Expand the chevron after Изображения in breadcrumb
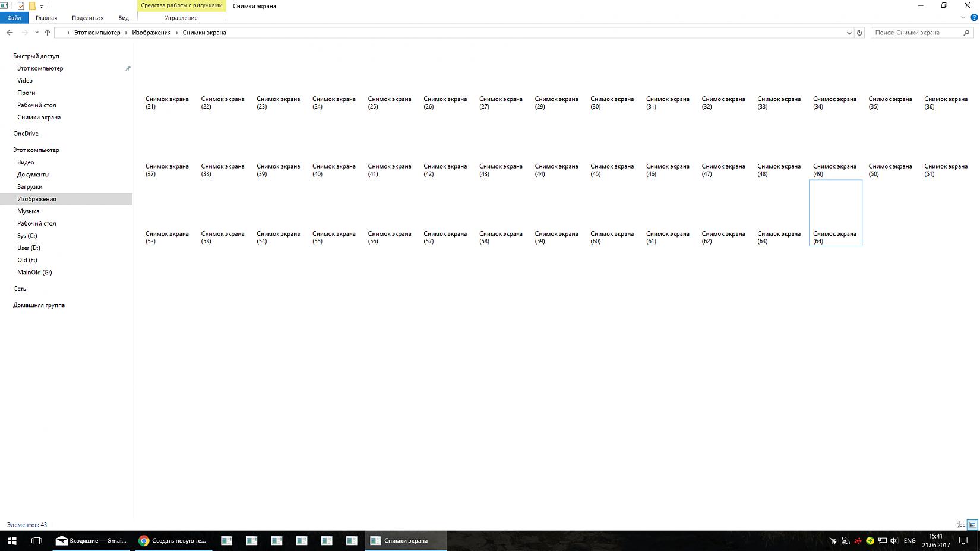The height and width of the screenshot is (551, 980). click(176, 33)
